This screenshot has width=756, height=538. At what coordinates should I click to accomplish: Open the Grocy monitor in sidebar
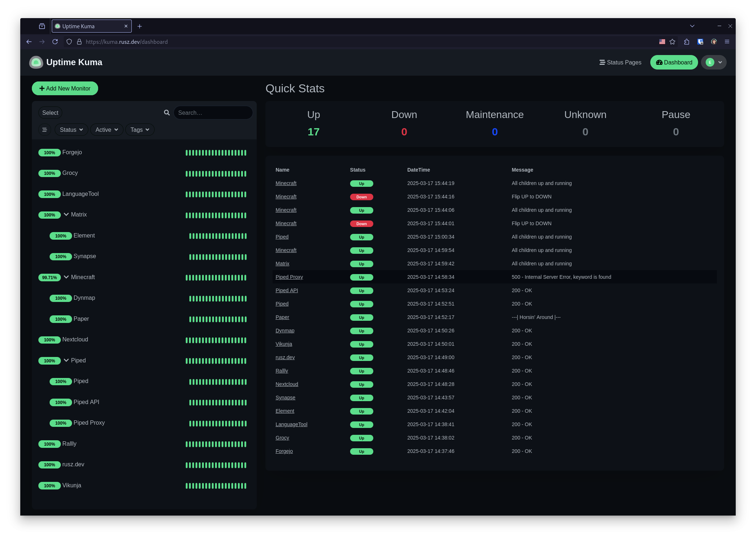(x=144, y=173)
